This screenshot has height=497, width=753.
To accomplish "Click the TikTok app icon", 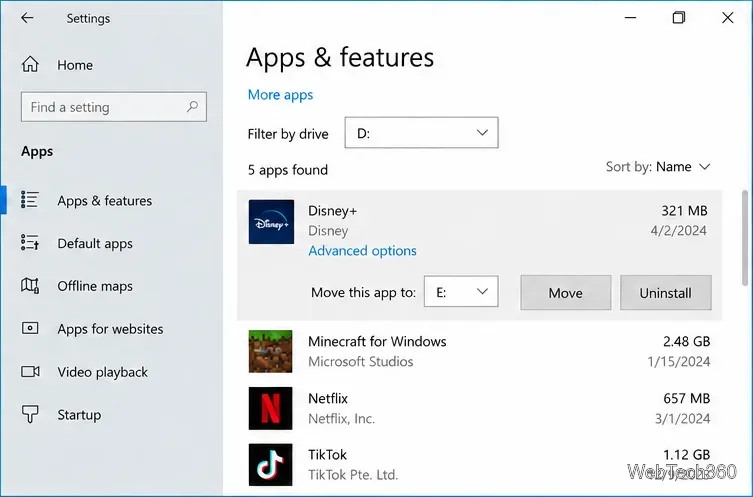I will (x=270, y=465).
